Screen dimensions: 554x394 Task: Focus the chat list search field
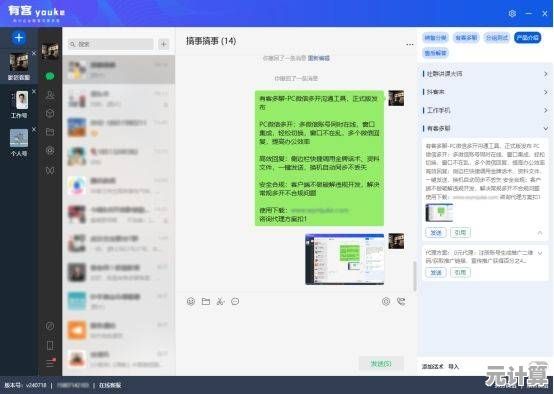tap(111, 44)
